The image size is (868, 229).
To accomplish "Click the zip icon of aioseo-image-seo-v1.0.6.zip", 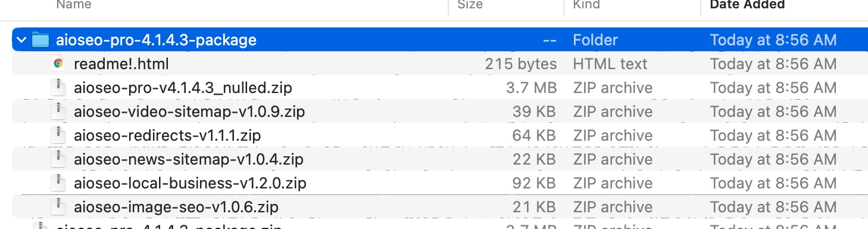I will [x=58, y=207].
